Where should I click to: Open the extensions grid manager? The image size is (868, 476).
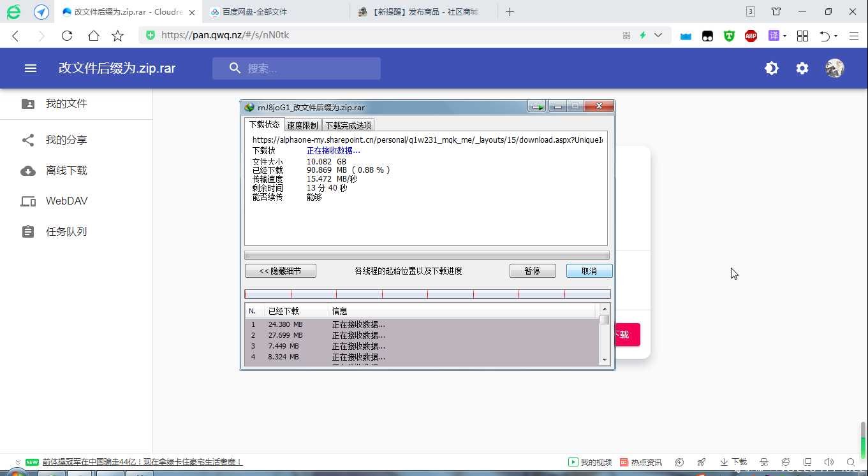point(803,36)
